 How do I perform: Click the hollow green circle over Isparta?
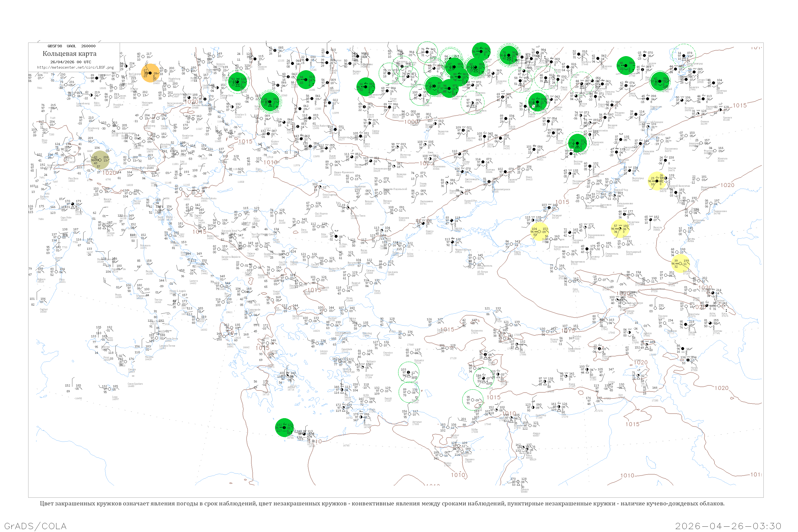pos(409,393)
